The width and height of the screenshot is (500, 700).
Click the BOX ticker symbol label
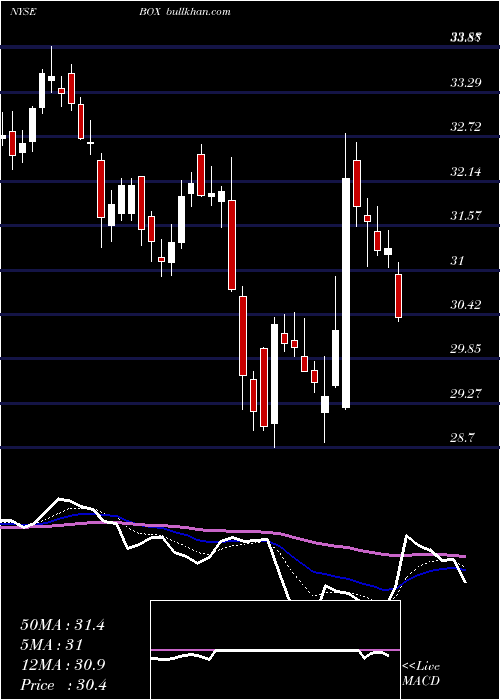pos(150,12)
